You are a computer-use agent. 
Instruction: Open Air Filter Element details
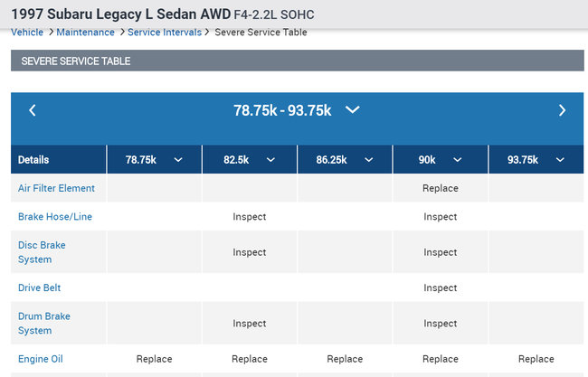(x=56, y=188)
